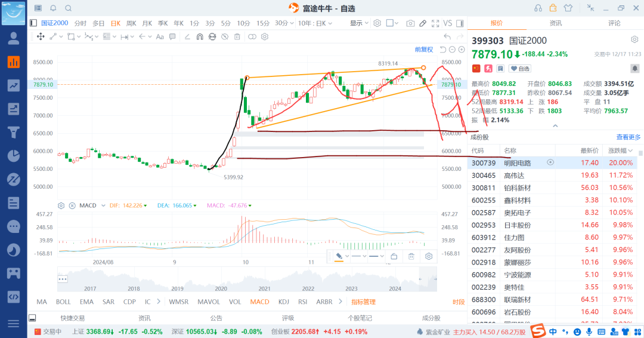Open the code API sidebar icon
The height and width of the screenshot is (338, 644).
pos(14,297)
